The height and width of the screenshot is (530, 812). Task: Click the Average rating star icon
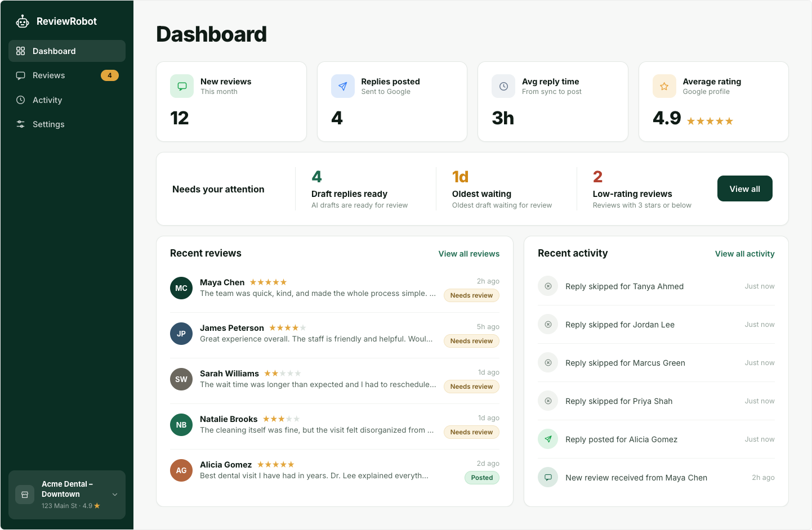pos(664,86)
